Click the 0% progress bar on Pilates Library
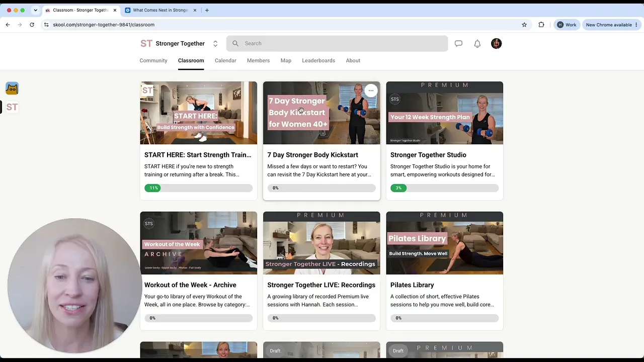 click(444, 318)
